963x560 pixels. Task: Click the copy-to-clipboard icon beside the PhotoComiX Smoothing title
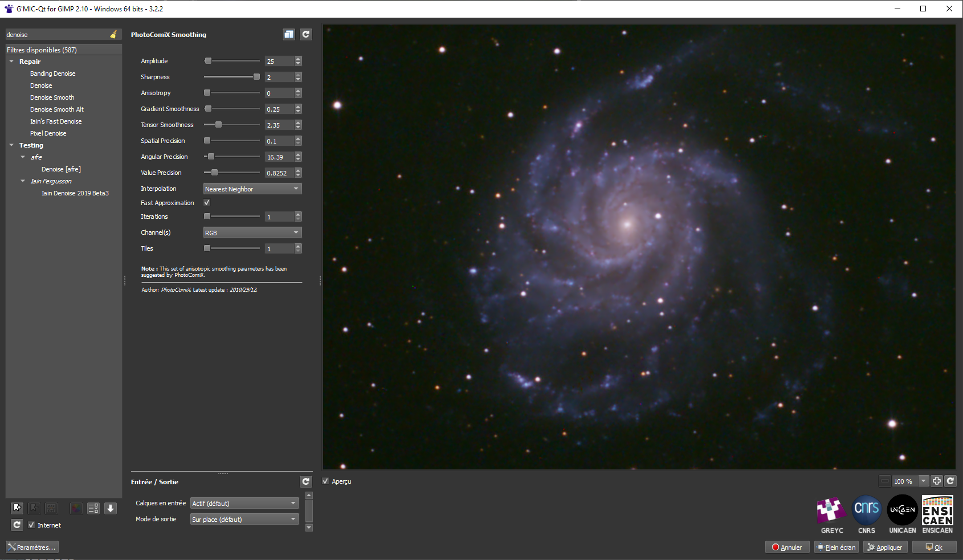[289, 35]
